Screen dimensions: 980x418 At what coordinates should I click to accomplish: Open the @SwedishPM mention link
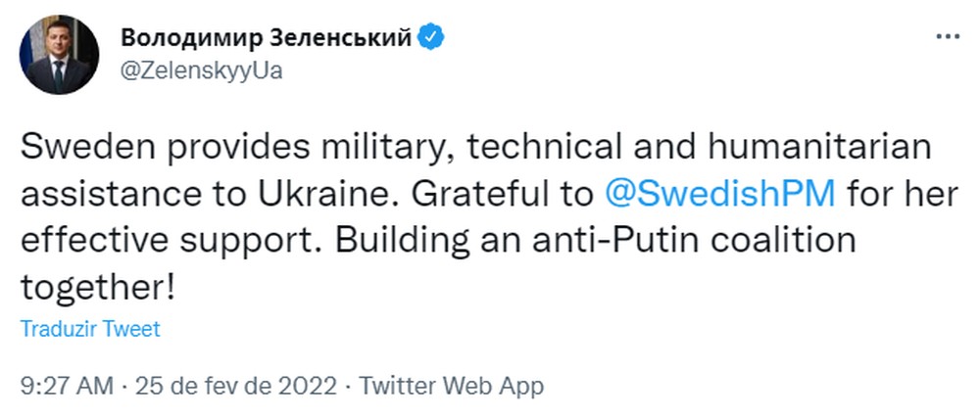(x=720, y=195)
